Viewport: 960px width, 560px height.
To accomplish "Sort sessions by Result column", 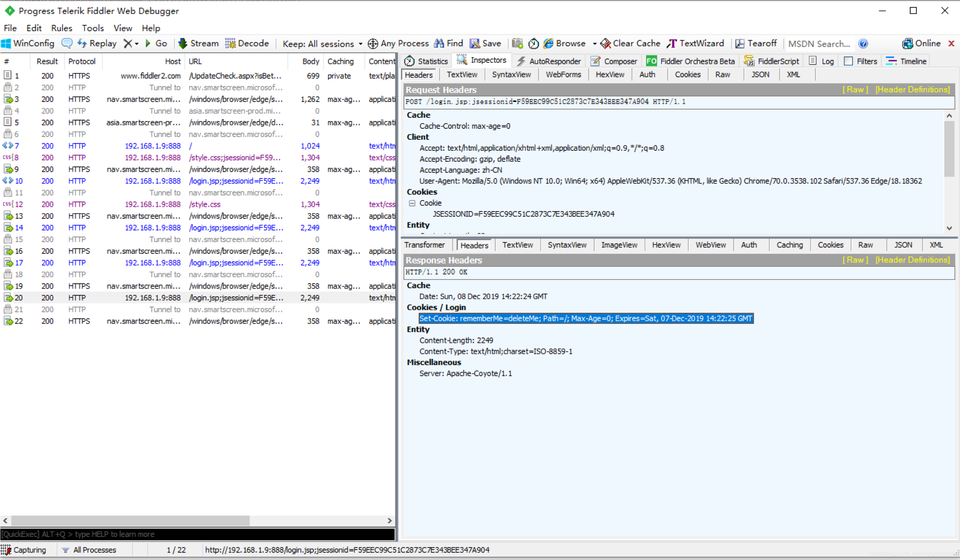I will (47, 61).
